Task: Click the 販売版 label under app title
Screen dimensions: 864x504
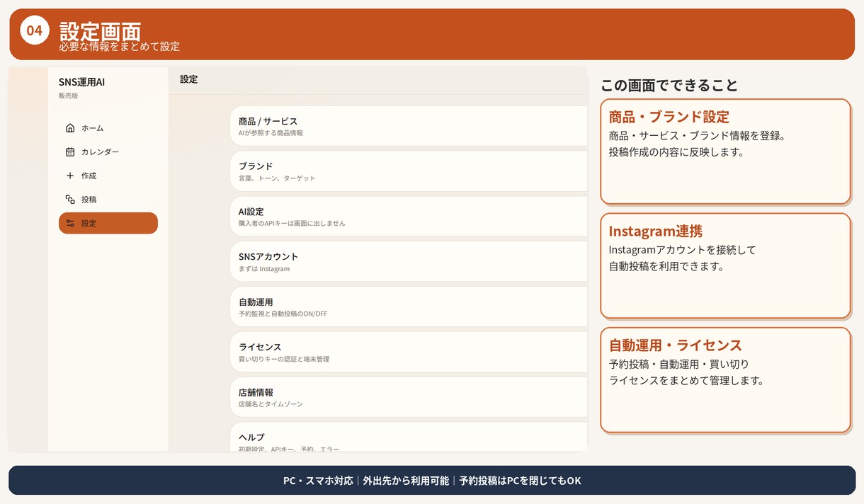Action: pos(69,96)
